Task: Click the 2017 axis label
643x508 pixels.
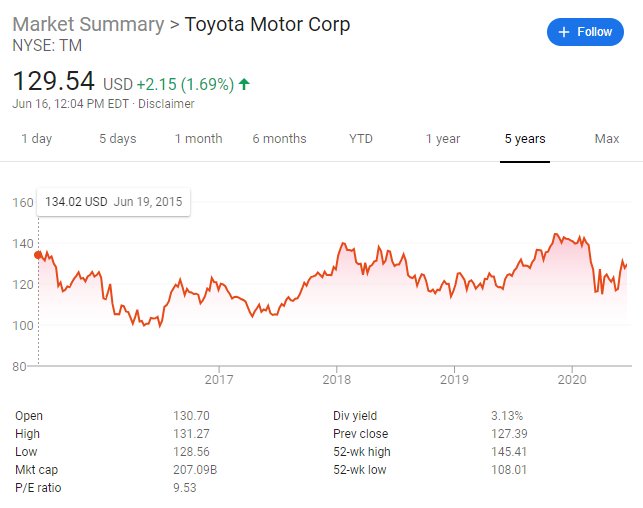Action: pos(219,379)
